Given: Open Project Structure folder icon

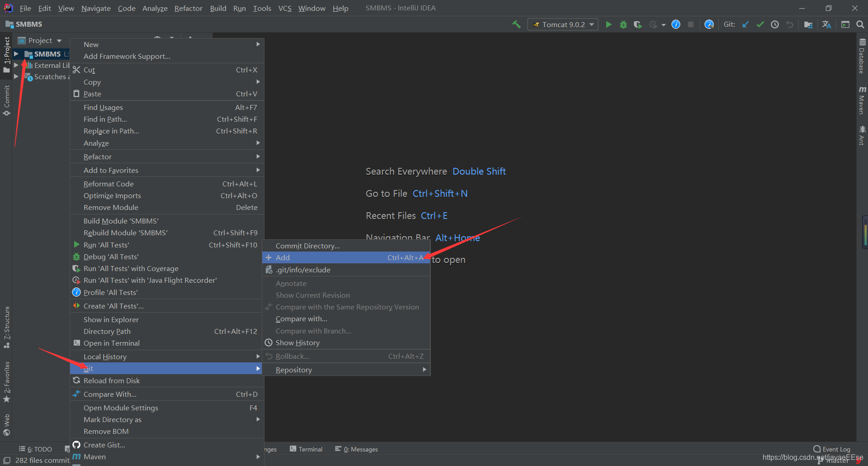Looking at the screenshot, I should [x=808, y=24].
